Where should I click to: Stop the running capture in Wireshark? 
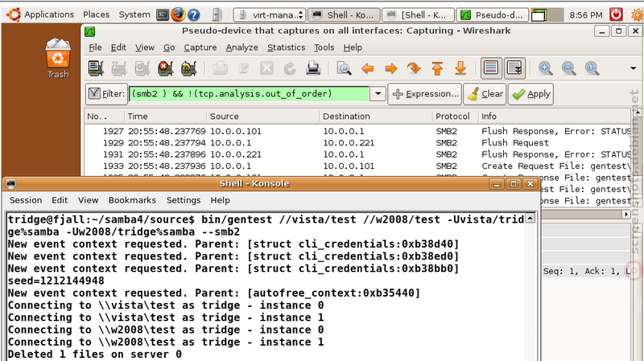(x=166, y=68)
